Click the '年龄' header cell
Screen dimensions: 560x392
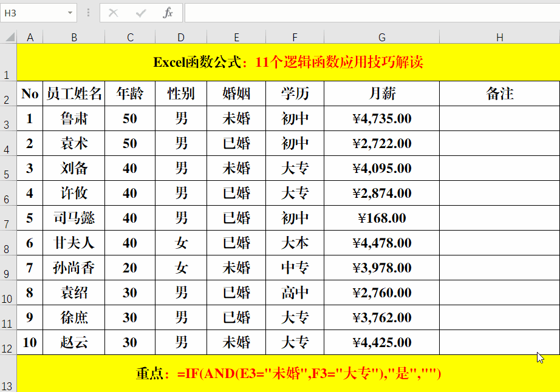(130, 93)
